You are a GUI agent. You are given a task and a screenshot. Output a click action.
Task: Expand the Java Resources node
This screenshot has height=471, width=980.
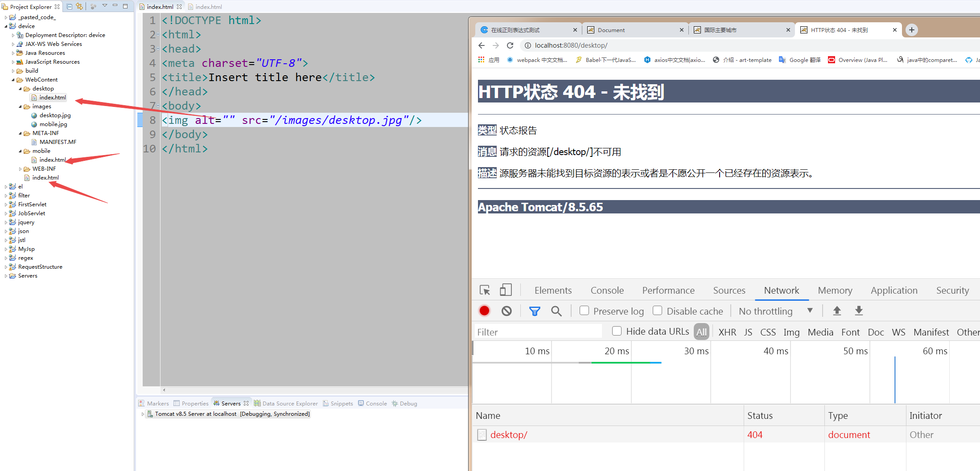click(13, 53)
